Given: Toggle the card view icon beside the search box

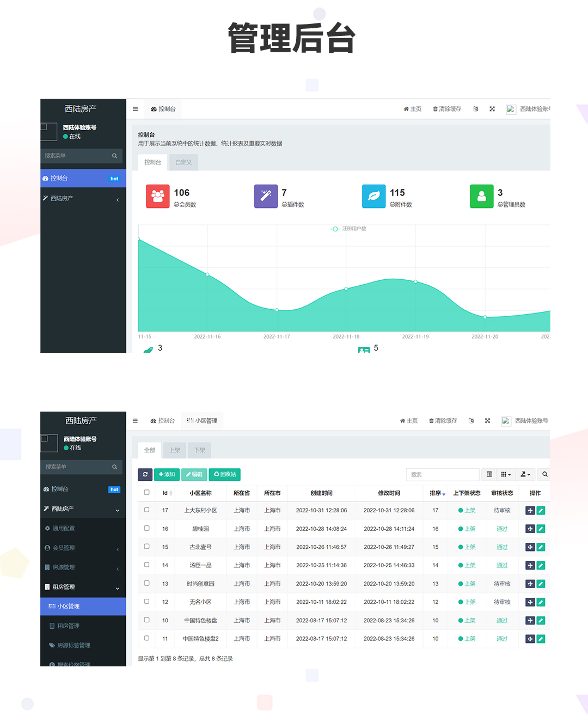Looking at the screenshot, I should pos(489,474).
